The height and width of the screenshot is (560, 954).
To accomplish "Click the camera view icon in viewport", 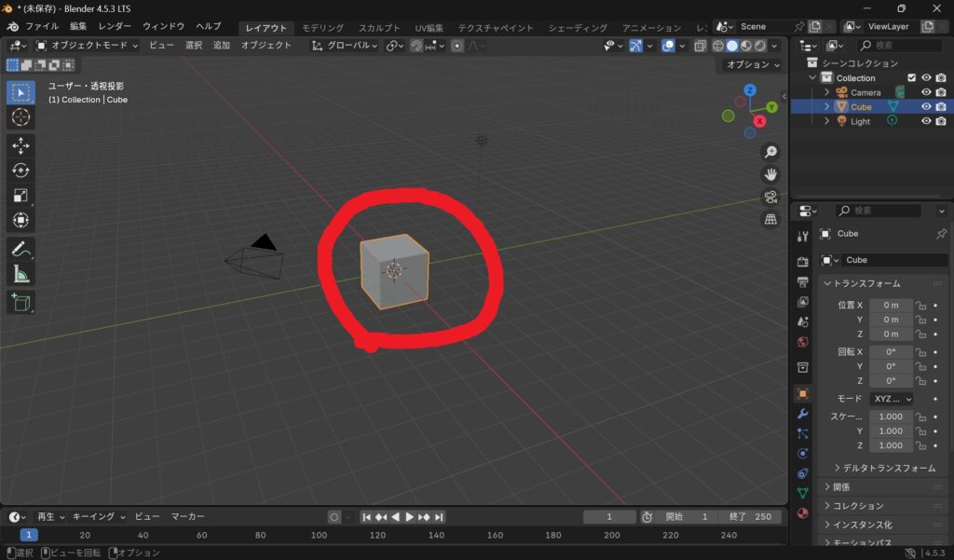I will click(770, 197).
